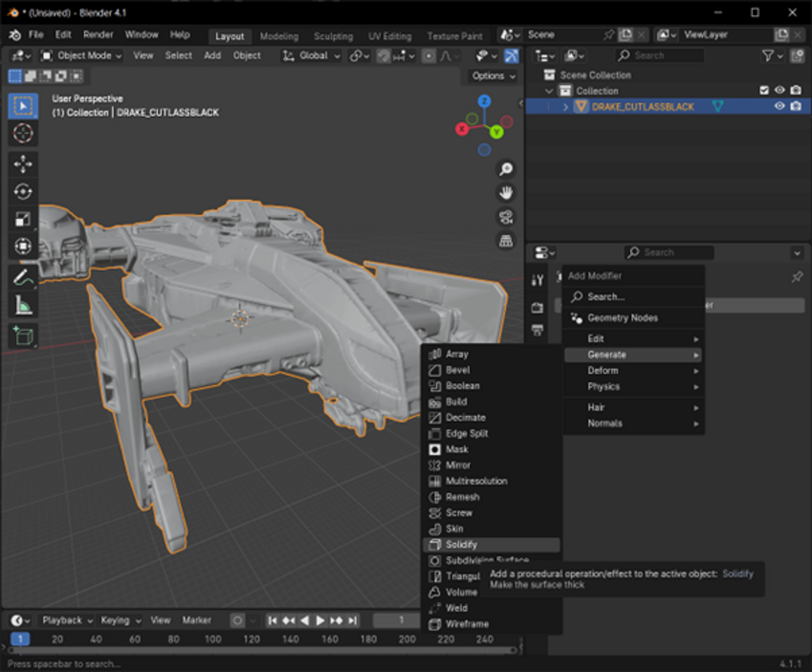Hide DRAKE_CUTLASSBLACK in the viewport

coord(779,106)
